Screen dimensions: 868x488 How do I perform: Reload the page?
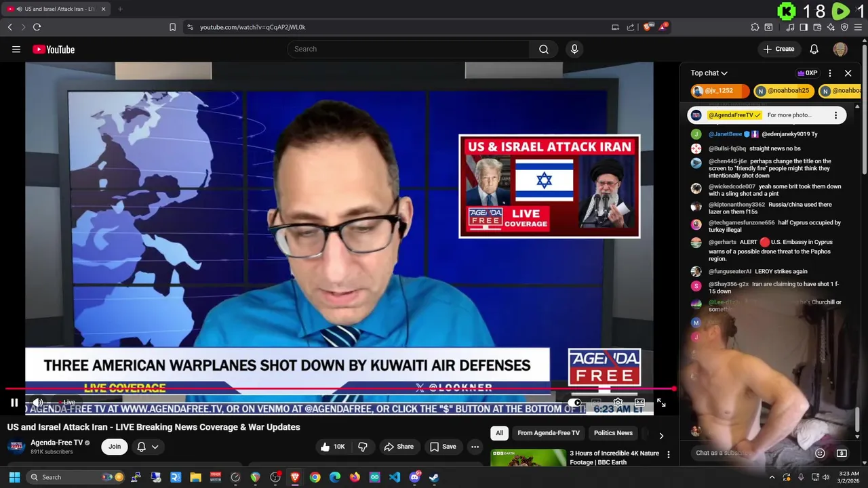point(37,27)
